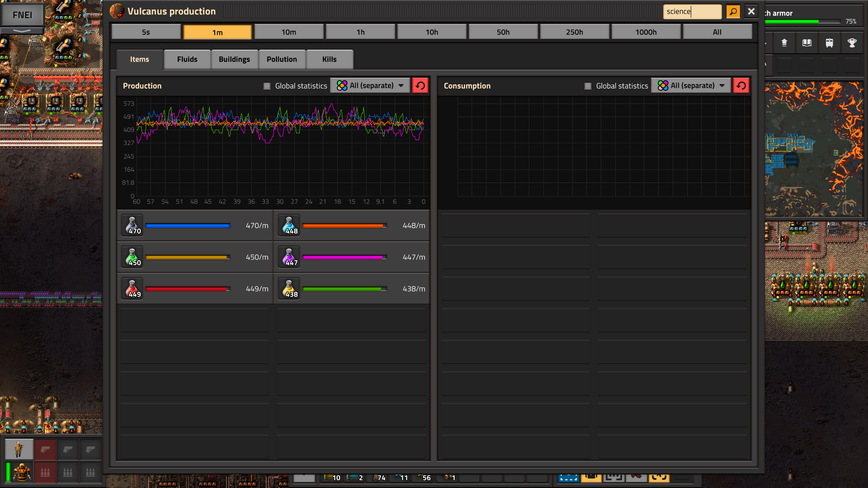
Task: Click the blue automation science production bar
Action: pos(188,225)
